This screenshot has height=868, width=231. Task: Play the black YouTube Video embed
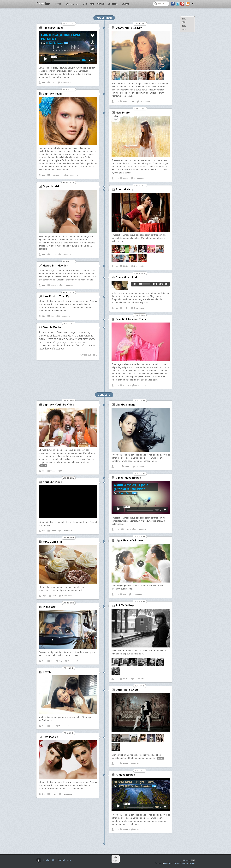[x=68, y=502]
